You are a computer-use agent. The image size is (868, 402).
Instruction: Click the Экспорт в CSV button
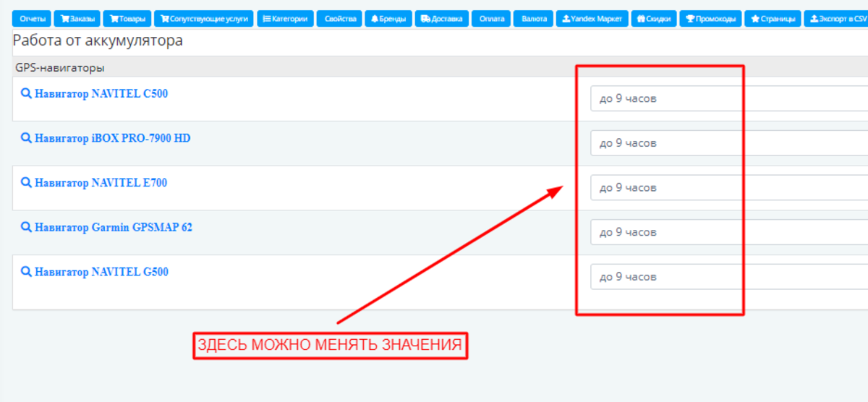(835, 19)
